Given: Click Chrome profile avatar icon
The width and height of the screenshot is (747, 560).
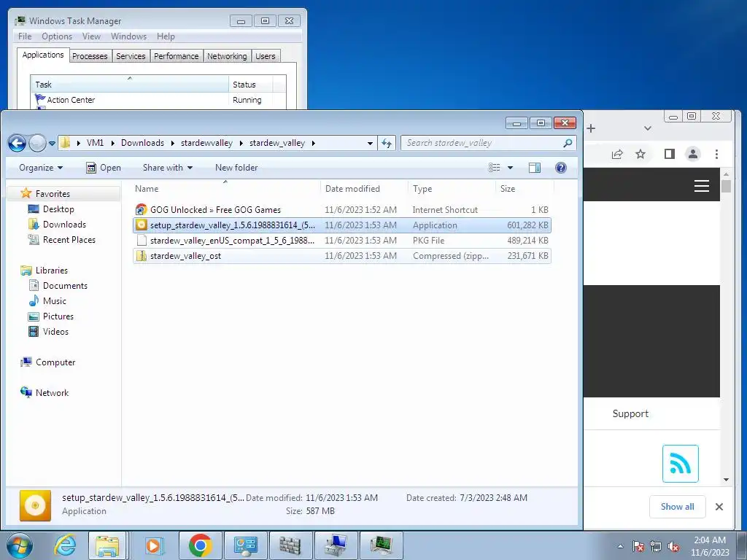Looking at the screenshot, I should pos(693,154).
